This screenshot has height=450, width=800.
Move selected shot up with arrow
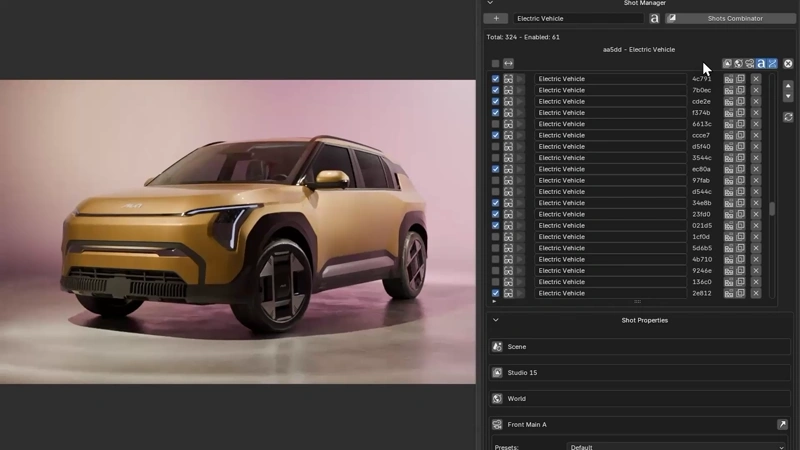click(x=788, y=85)
